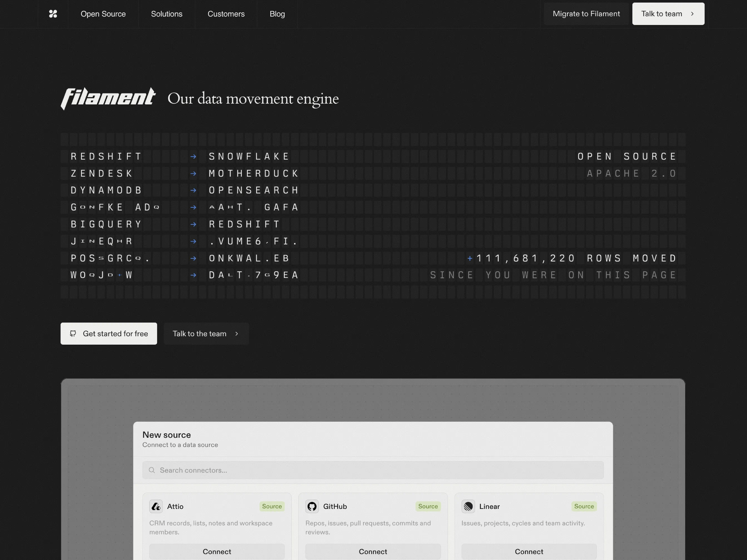Viewport: 747px width, 560px height.
Task: Click Talk to team in the navbar
Action: click(668, 14)
